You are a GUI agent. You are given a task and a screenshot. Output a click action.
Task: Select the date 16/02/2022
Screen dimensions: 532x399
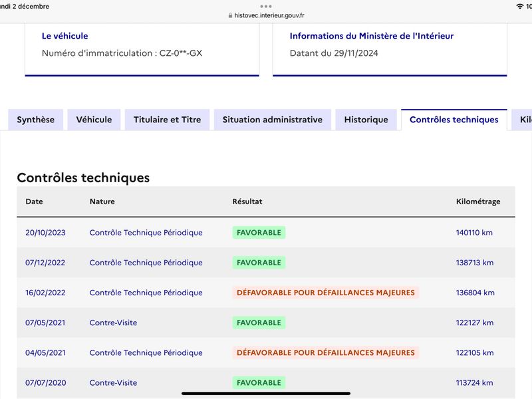tap(45, 293)
